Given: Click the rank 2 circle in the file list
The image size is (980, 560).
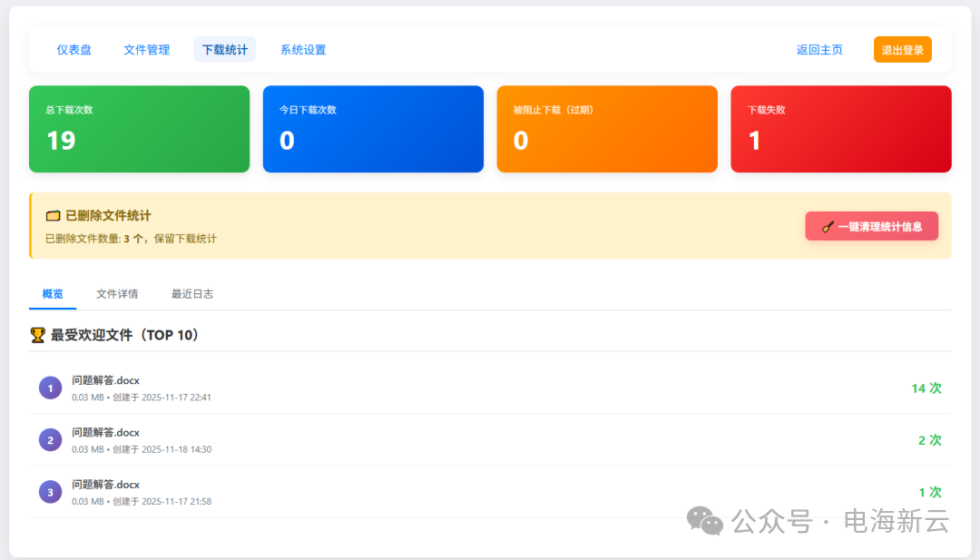Looking at the screenshot, I should [50, 439].
